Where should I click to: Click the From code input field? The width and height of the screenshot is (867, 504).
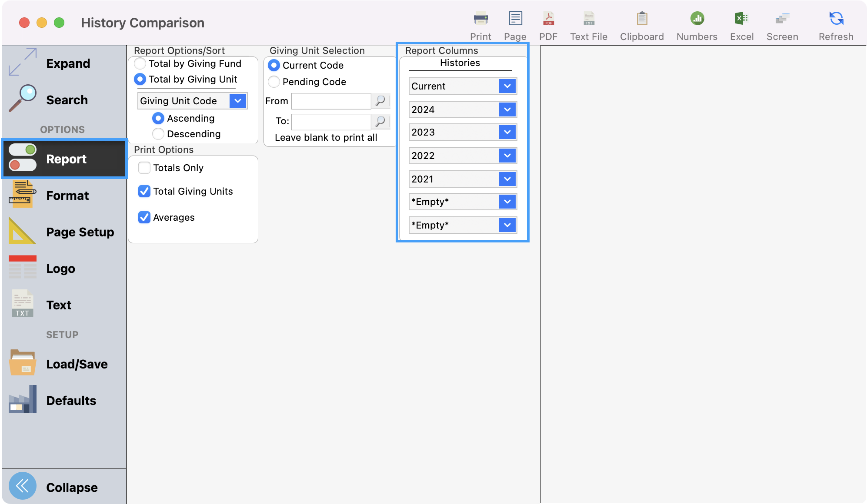330,100
